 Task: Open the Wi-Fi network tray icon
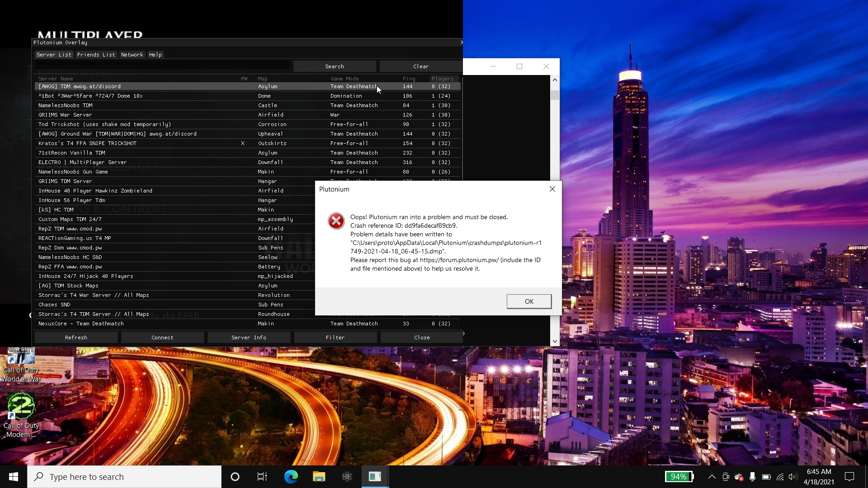tap(780, 477)
